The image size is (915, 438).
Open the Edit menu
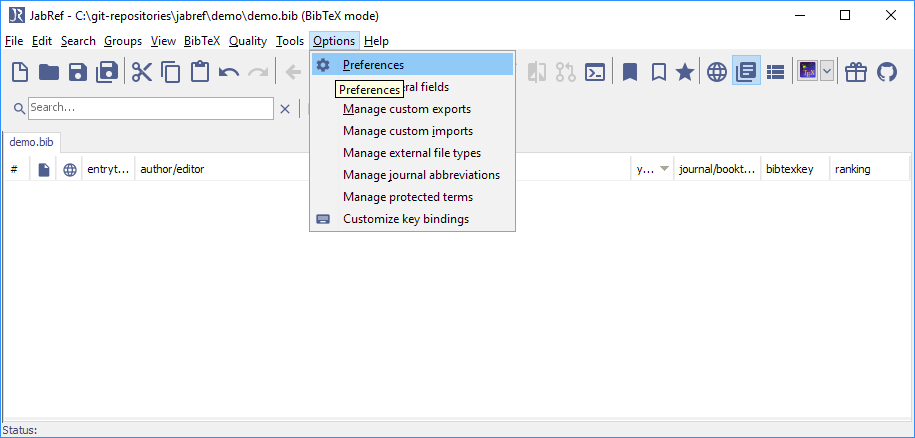(42, 41)
